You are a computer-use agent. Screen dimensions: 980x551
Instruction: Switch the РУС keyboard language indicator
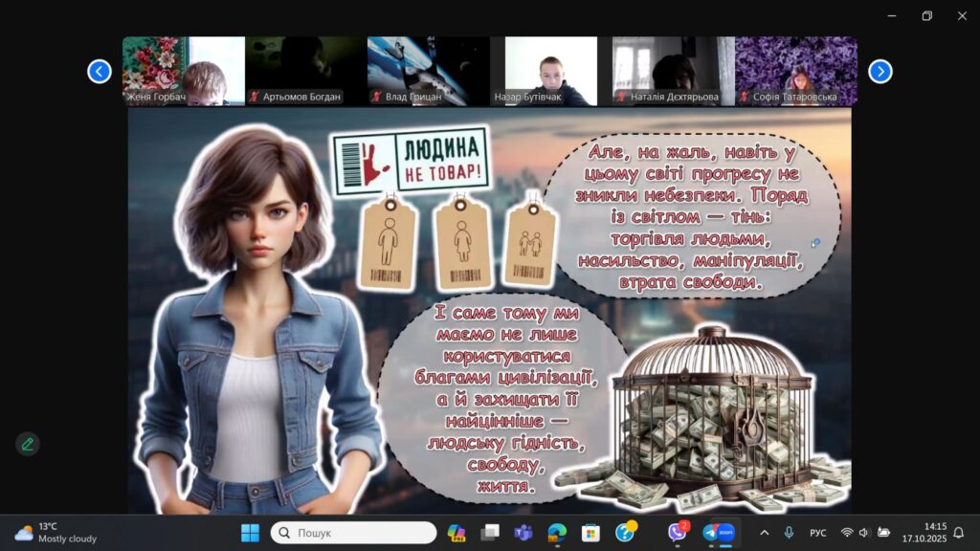(818, 533)
